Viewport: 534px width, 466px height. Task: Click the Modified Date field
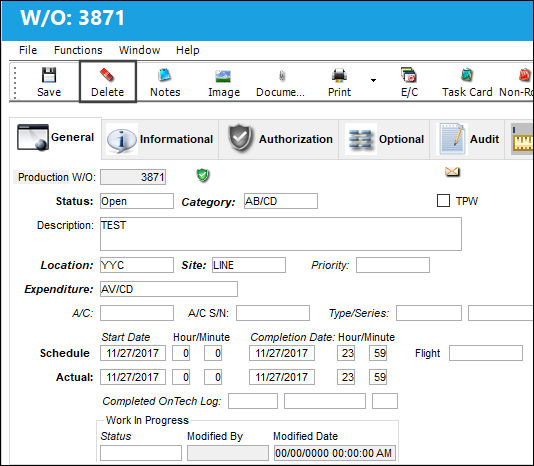point(335,453)
